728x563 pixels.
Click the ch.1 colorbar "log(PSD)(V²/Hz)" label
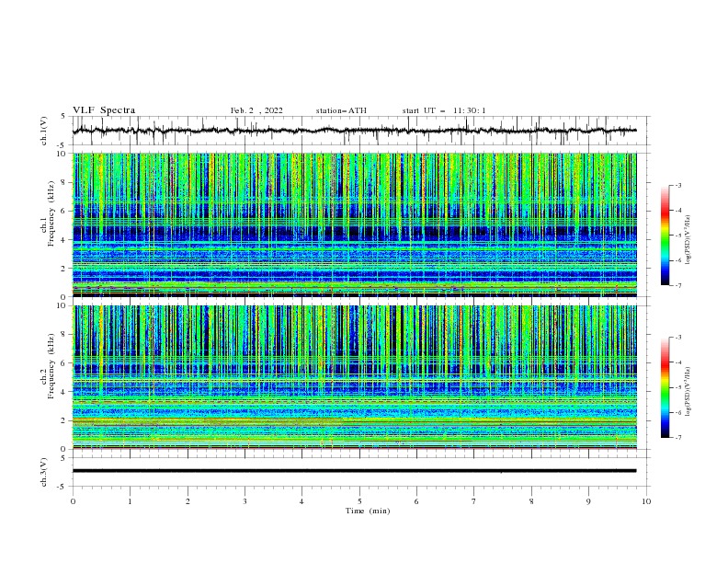pyautogui.click(x=688, y=239)
